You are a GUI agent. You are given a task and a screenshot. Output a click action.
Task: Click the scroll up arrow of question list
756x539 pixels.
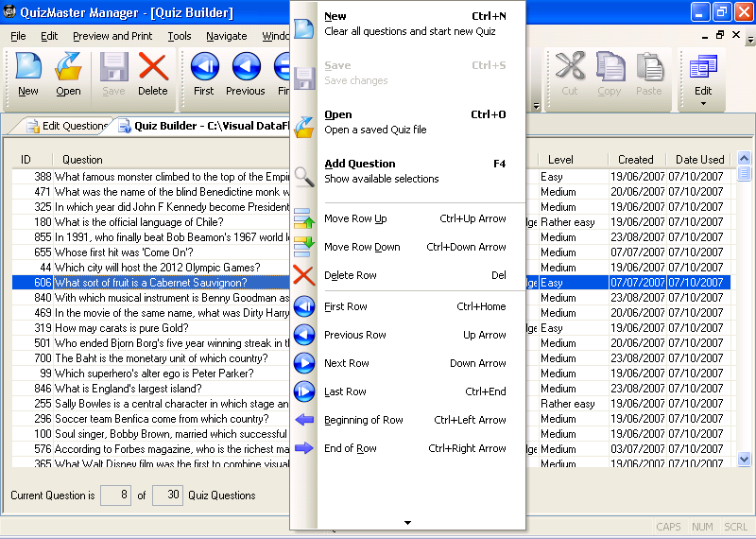pos(744,158)
